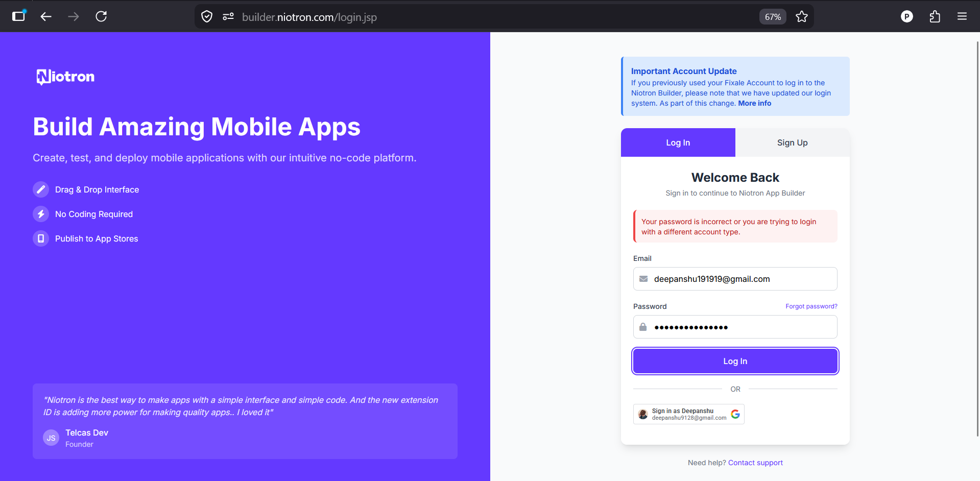Click the shield tracking protection icon

[x=207, y=17]
